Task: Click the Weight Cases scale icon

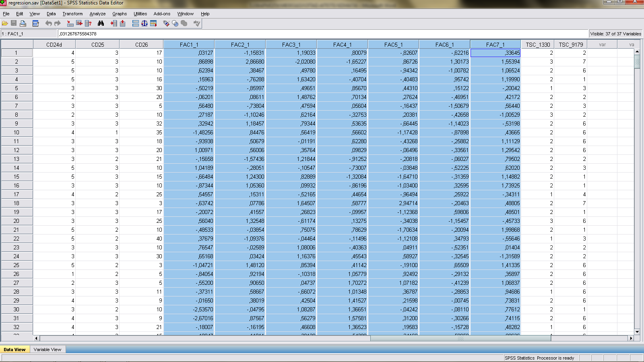Action: coord(144,23)
